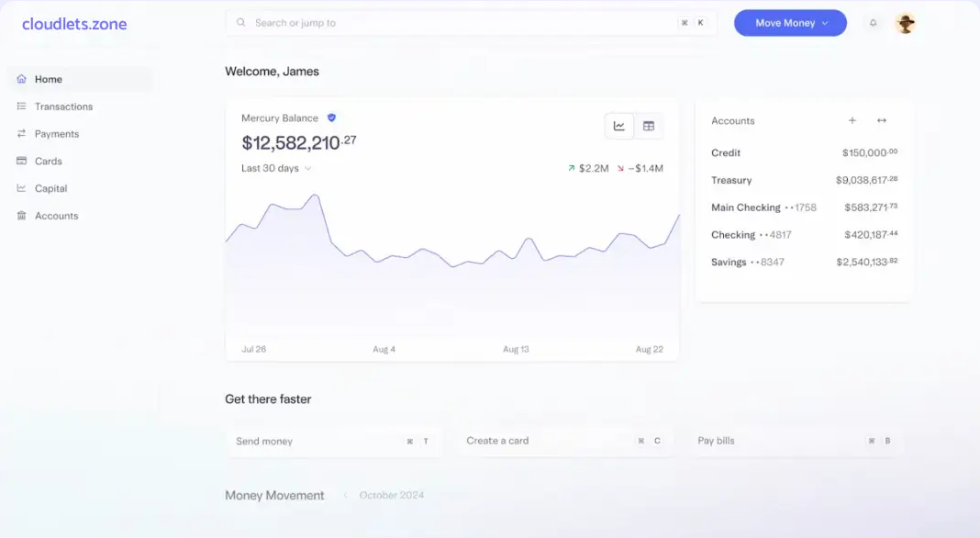Screen dimensions: 980x538
Task: Switch balance view to line chart
Action: pyautogui.click(x=619, y=126)
